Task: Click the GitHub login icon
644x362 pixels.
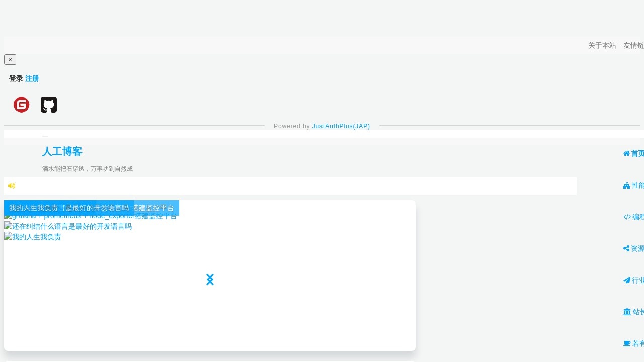Action: click(49, 105)
